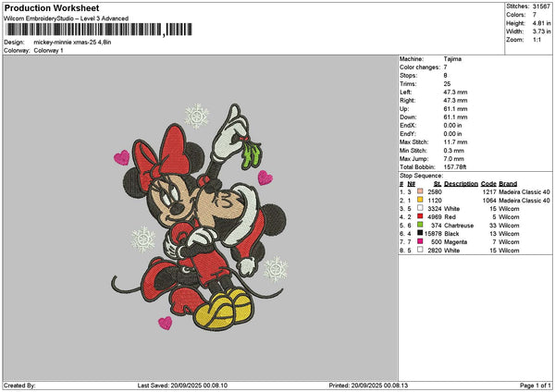The height and width of the screenshot is (392, 555).
Task: Click the Code column header
Action: 488,183
